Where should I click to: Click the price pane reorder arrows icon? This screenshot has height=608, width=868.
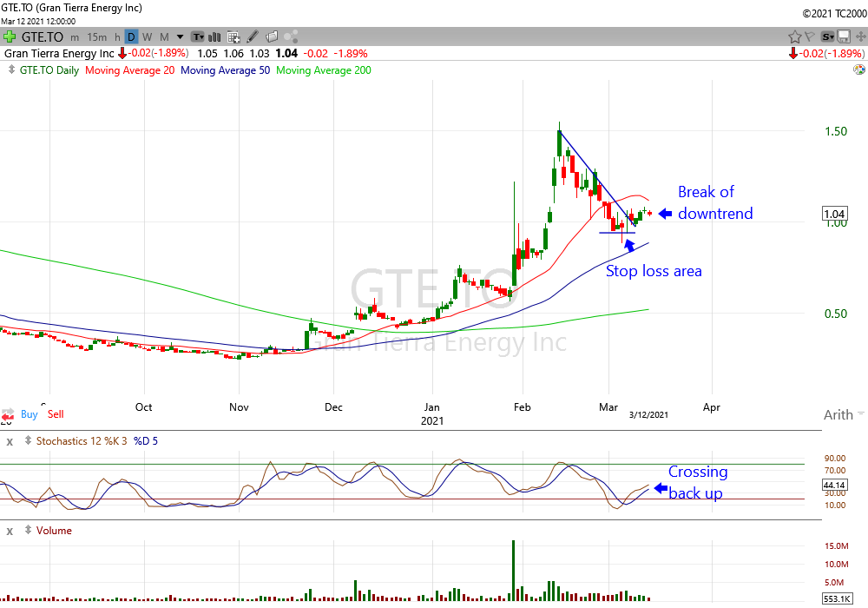(x=11, y=69)
